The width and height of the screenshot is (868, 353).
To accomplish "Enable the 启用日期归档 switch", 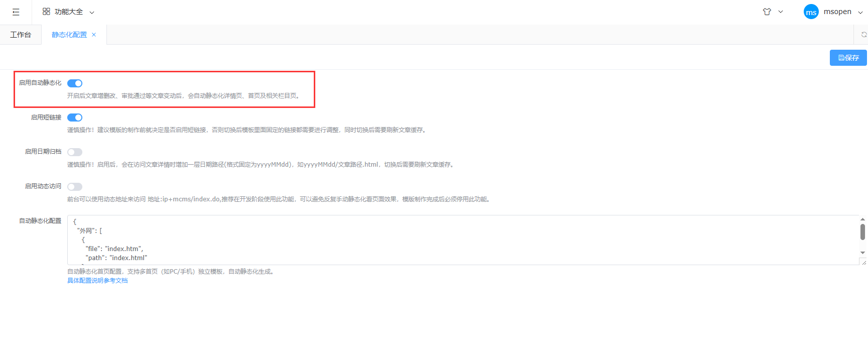I will coord(75,152).
